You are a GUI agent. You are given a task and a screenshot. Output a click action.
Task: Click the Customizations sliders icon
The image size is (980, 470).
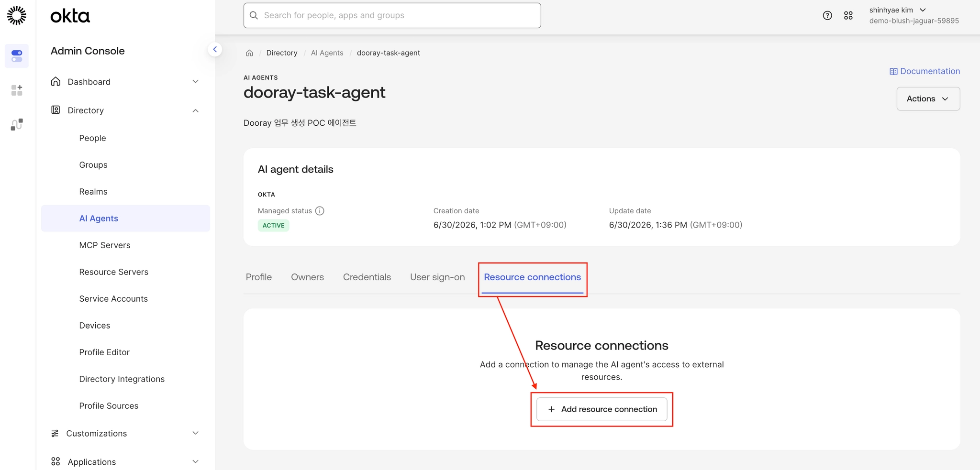point(55,433)
